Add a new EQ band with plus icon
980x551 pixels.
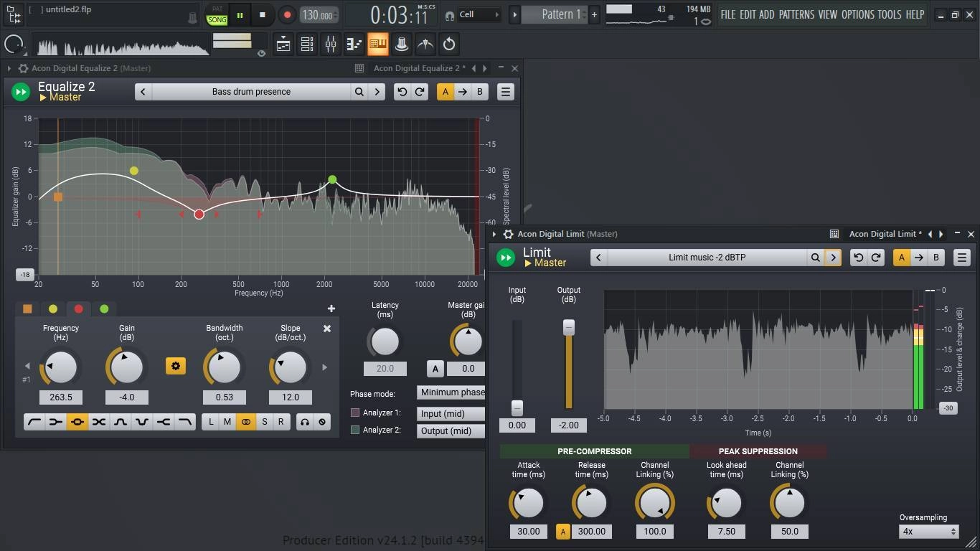(331, 309)
